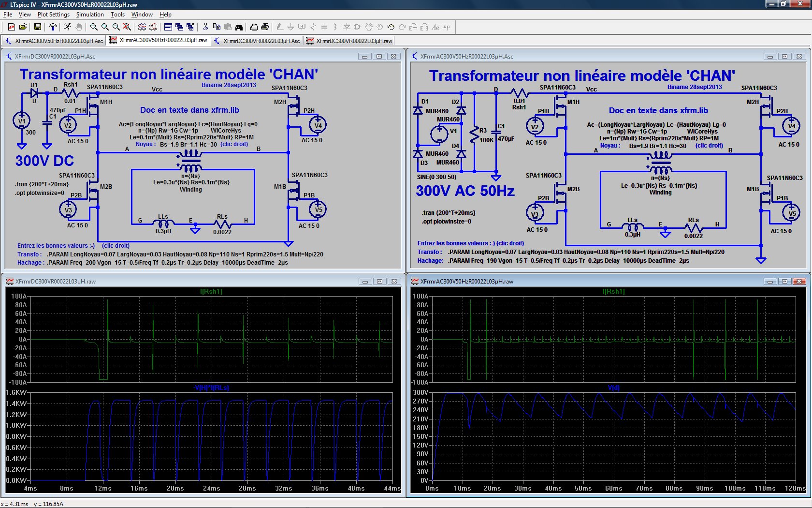Open Control Panel via the hammer icon
Viewport: 812px width, 508px height.
tap(52, 27)
